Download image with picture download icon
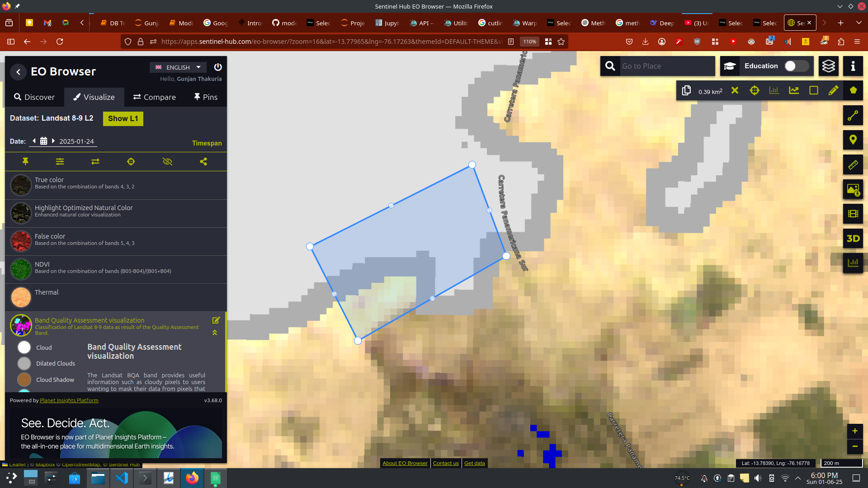Image resolution: width=868 pixels, height=488 pixels. click(x=853, y=189)
